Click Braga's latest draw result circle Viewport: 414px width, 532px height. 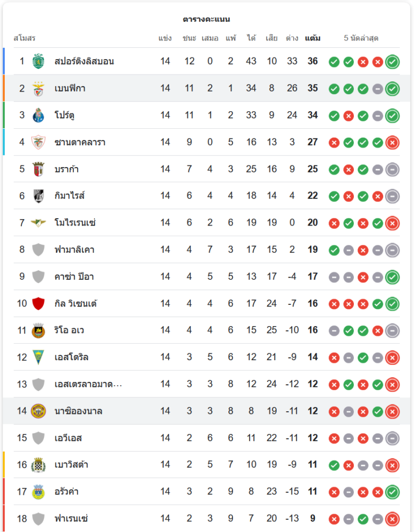[x=392, y=170]
